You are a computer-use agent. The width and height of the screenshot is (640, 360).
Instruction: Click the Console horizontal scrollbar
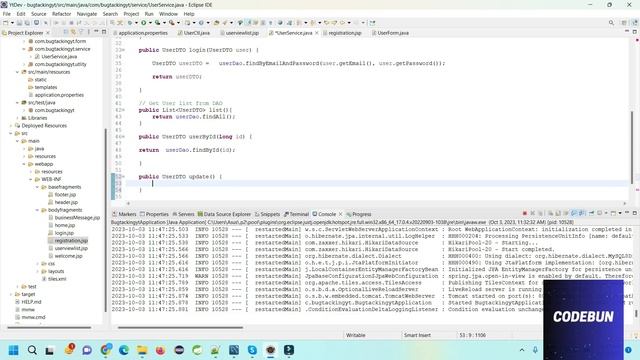[180, 327]
